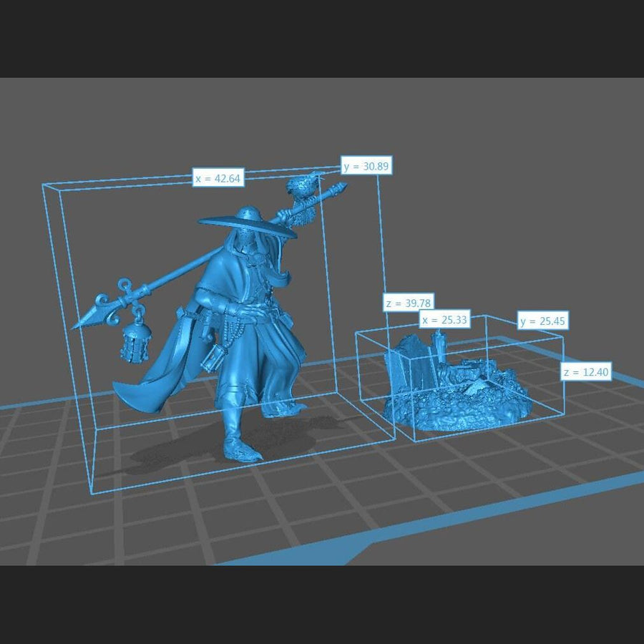The image size is (644, 644).
Task: Select the x = 25.33 dimension label
Action: tap(444, 320)
